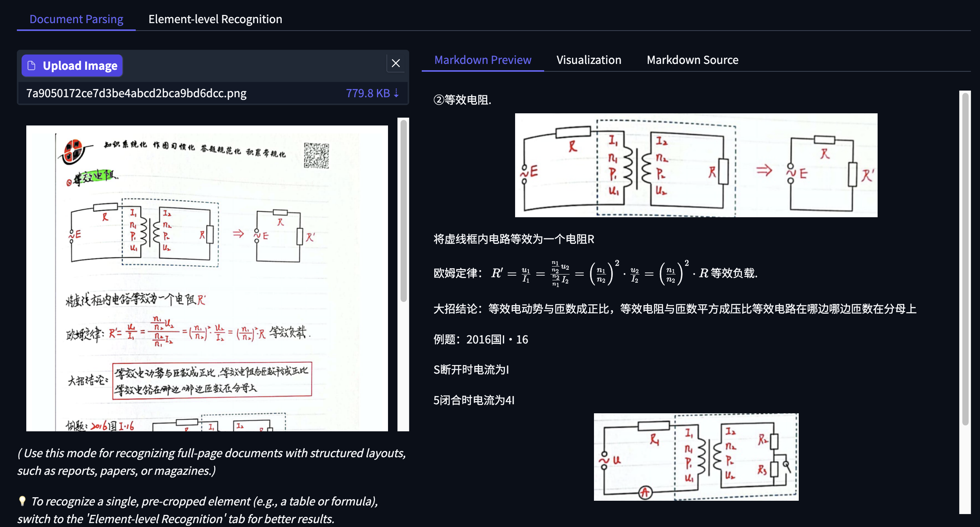This screenshot has height=527, width=980.
Task: Remove the uploaded image with the X icon
Action: pos(395,63)
